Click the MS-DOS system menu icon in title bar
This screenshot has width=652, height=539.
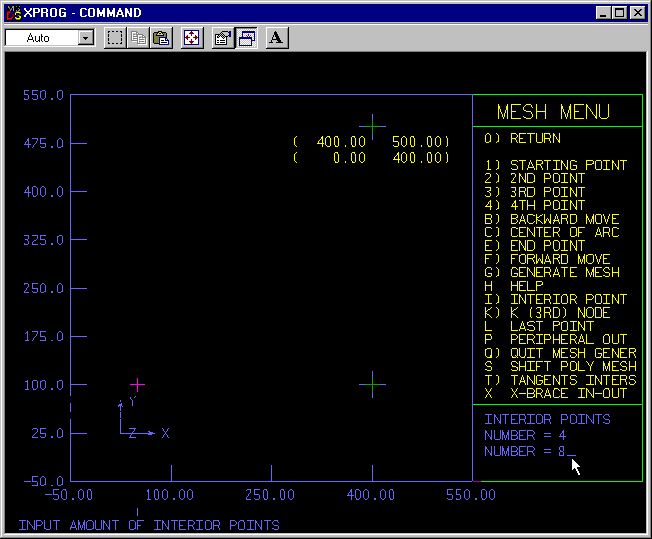pos(13,13)
